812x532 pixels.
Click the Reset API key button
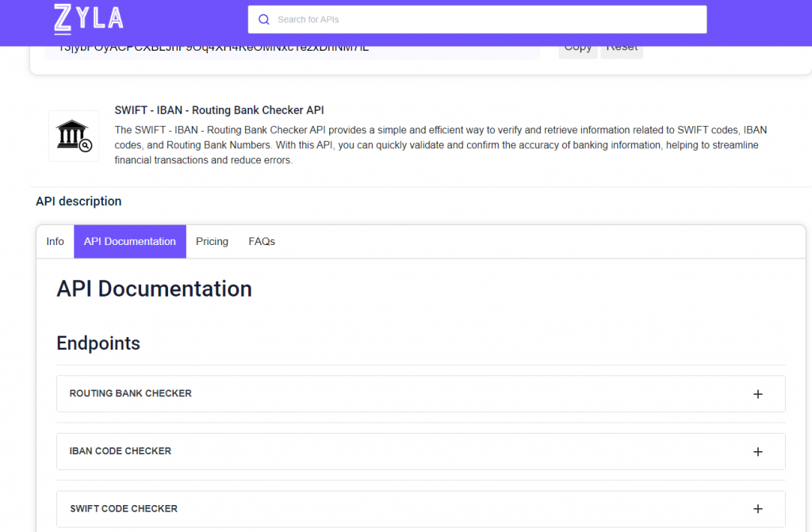(622, 50)
